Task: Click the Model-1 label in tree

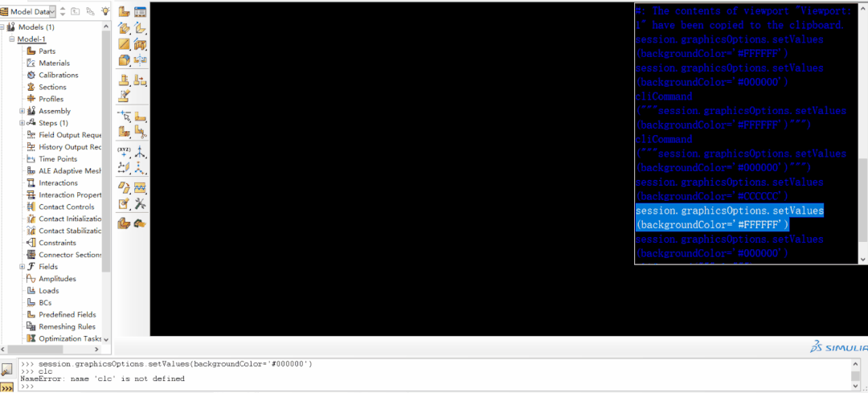Action: click(x=31, y=39)
